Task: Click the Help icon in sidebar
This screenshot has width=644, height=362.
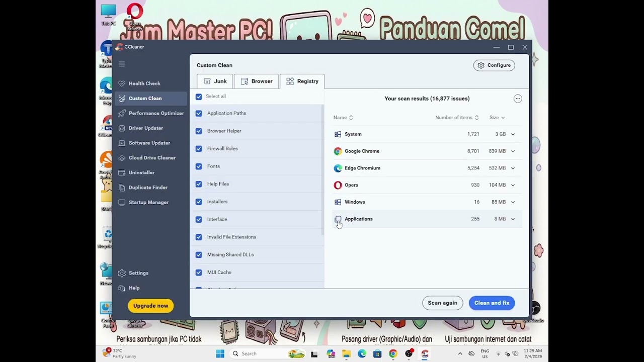Action: click(122, 288)
